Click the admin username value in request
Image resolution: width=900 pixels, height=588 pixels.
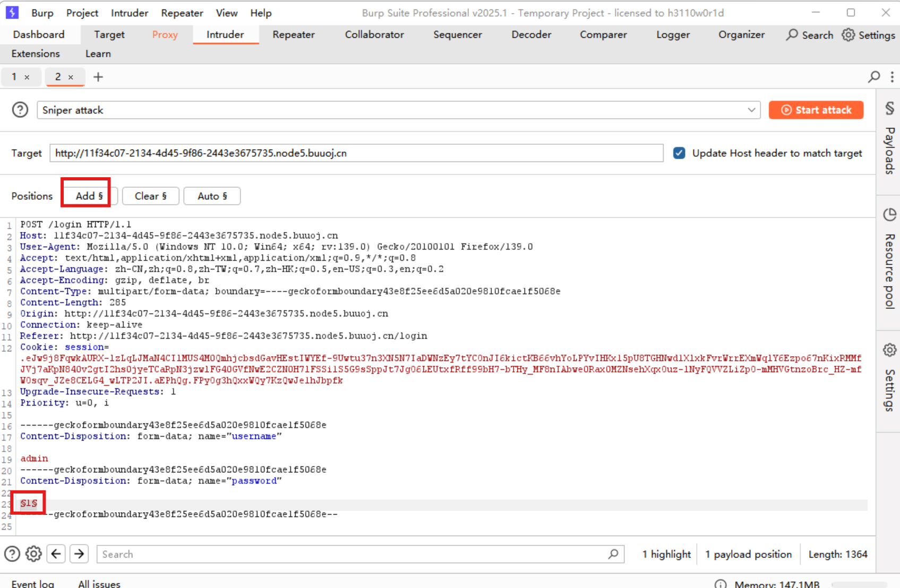[x=34, y=459]
